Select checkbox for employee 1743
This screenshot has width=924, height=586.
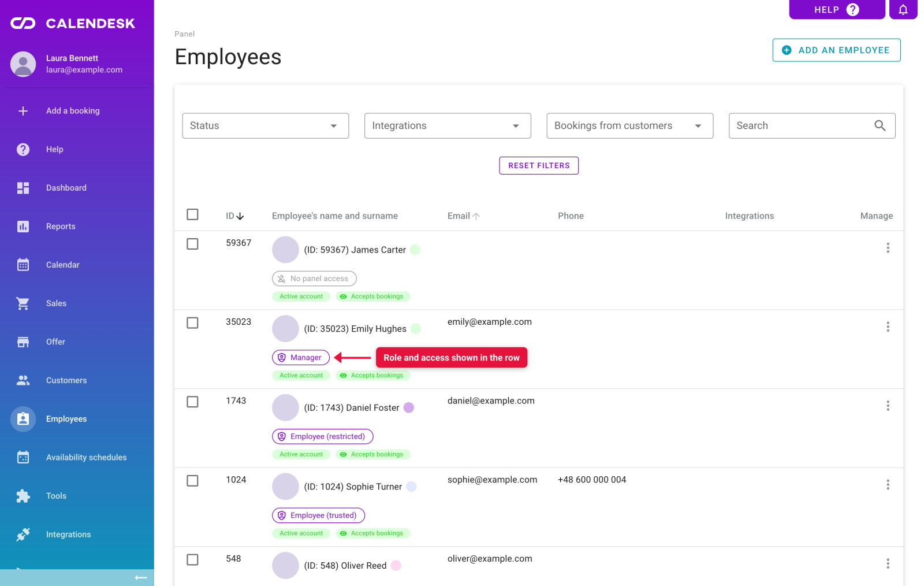193,402
